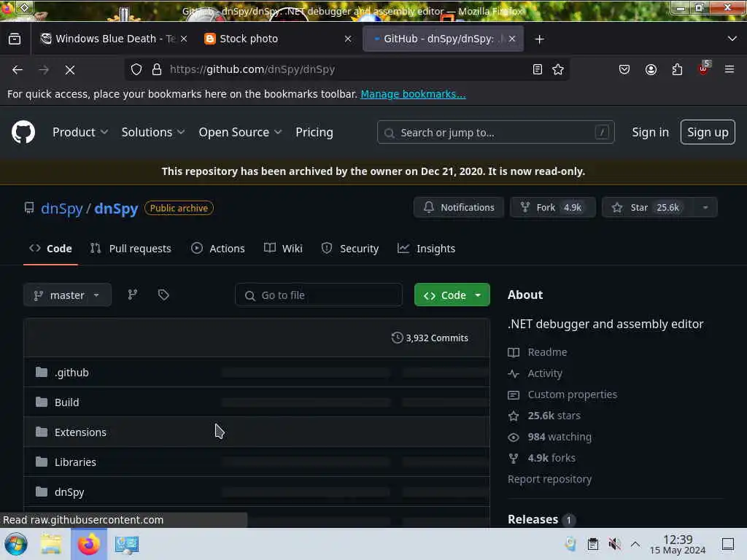Open the Extensions folder
747x560 pixels.
(80, 432)
